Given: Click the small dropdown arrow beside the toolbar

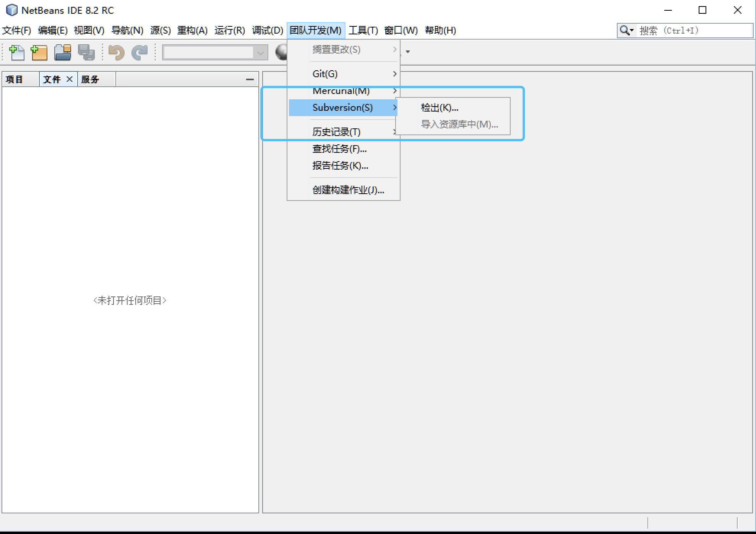Looking at the screenshot, I should [408, 52].
